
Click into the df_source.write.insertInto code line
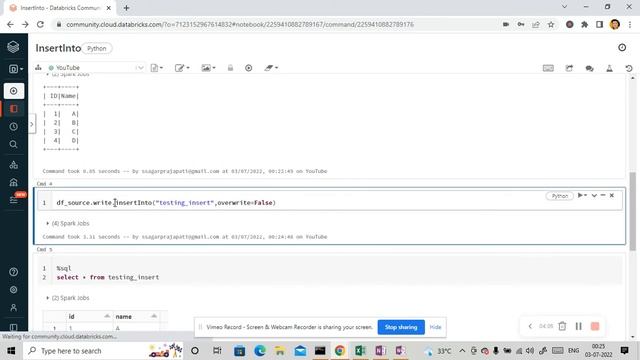click(x=166, y=202)
